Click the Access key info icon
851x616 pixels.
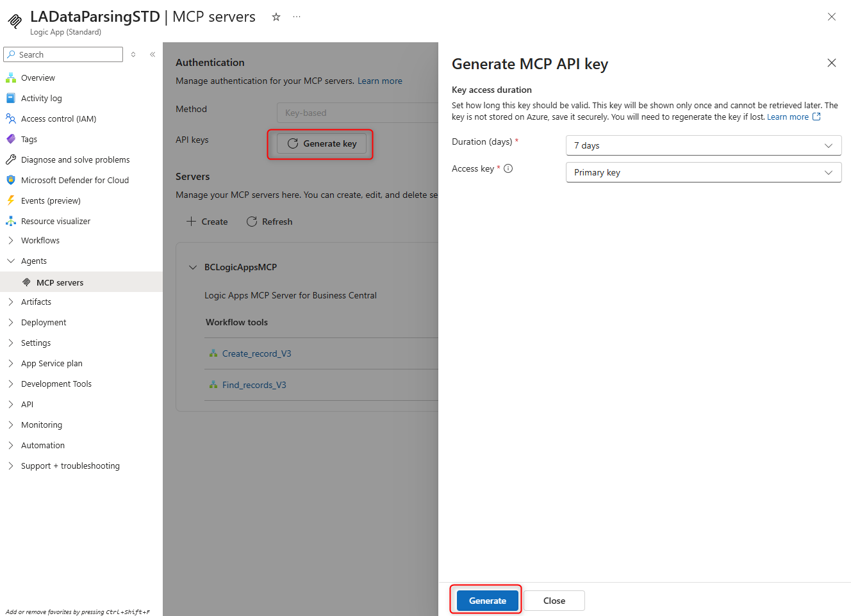pyautogui.click(x=508, y=169)
